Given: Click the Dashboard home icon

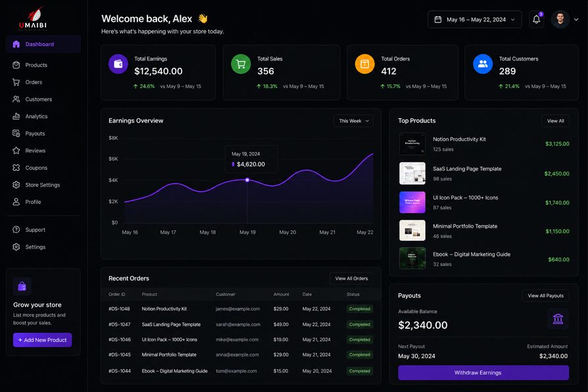Looking at the screenshot, I should (16, 44).
